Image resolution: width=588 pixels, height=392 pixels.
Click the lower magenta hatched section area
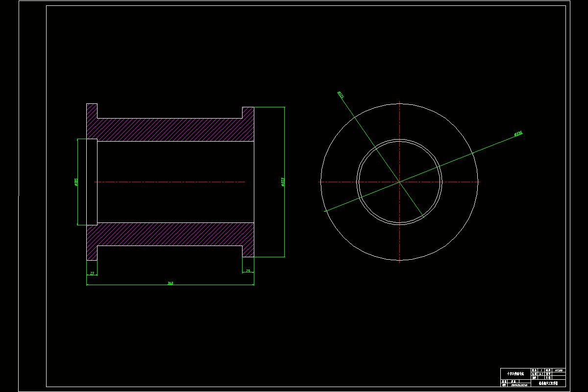coord(170,234)
